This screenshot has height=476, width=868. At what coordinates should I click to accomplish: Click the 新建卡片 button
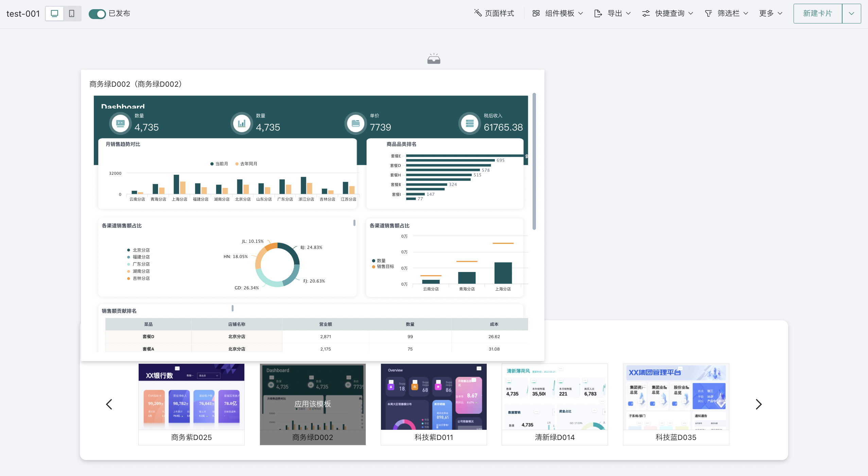[817, 14]
